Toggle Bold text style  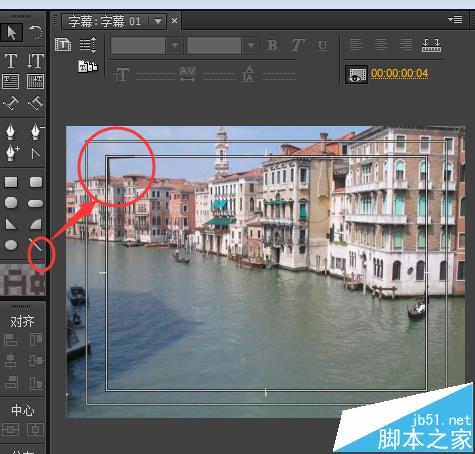(272, 45)
